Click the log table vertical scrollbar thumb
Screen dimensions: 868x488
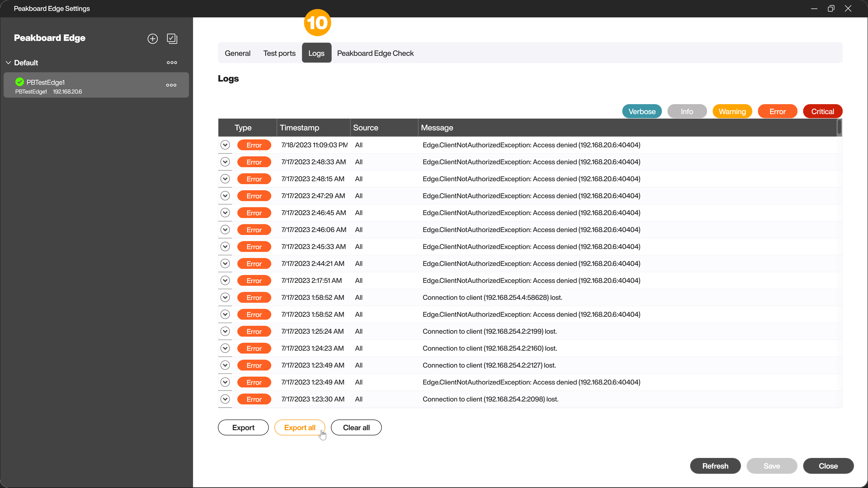click(839, 127)
